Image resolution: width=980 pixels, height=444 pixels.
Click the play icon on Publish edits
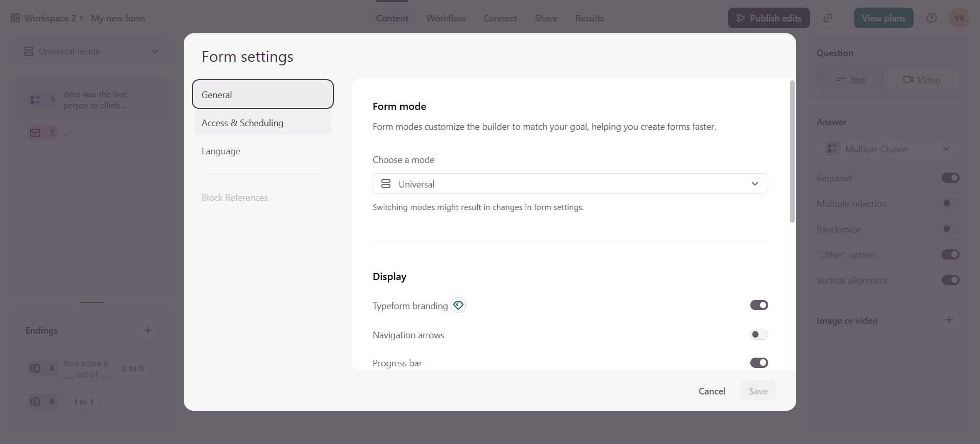pos(741,18)
